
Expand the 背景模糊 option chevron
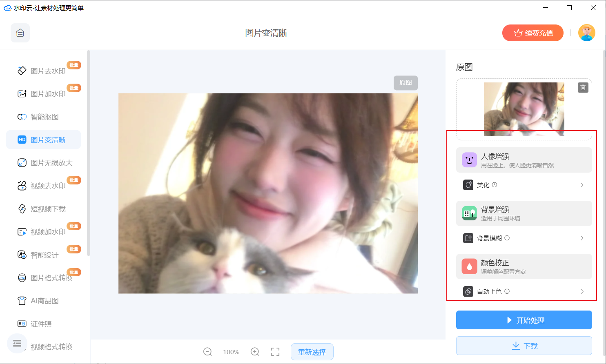tap(582, 238)
